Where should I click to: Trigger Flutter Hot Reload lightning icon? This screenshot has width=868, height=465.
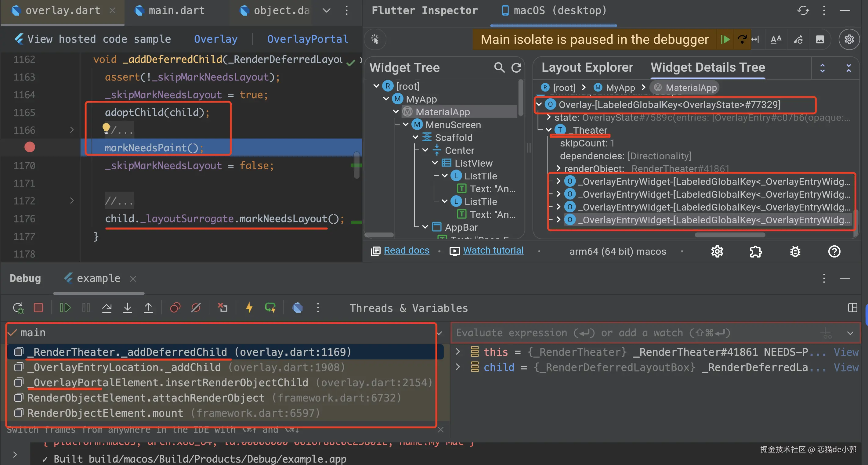click(x=249, y=308)
